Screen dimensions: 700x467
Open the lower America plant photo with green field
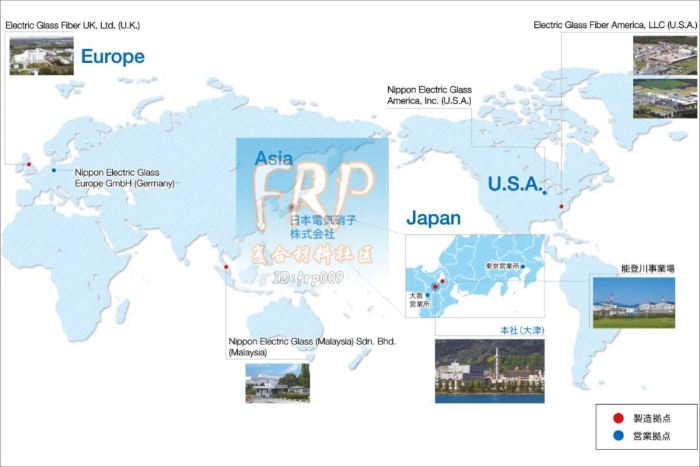pos(665,99)
